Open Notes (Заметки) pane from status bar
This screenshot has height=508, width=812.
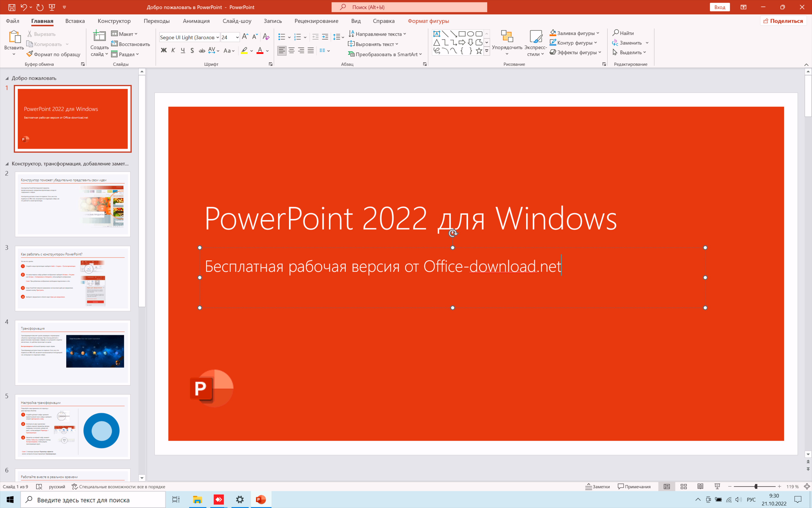click(597, 487)
